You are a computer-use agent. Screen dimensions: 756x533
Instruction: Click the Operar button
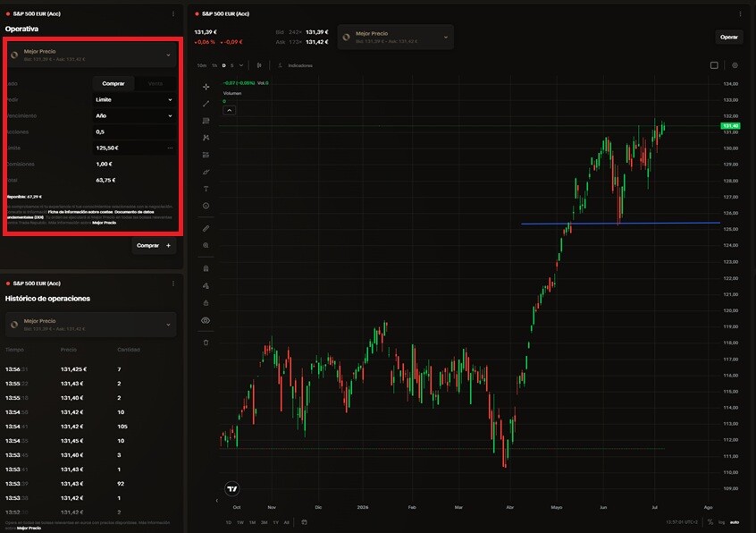point(728,38)
